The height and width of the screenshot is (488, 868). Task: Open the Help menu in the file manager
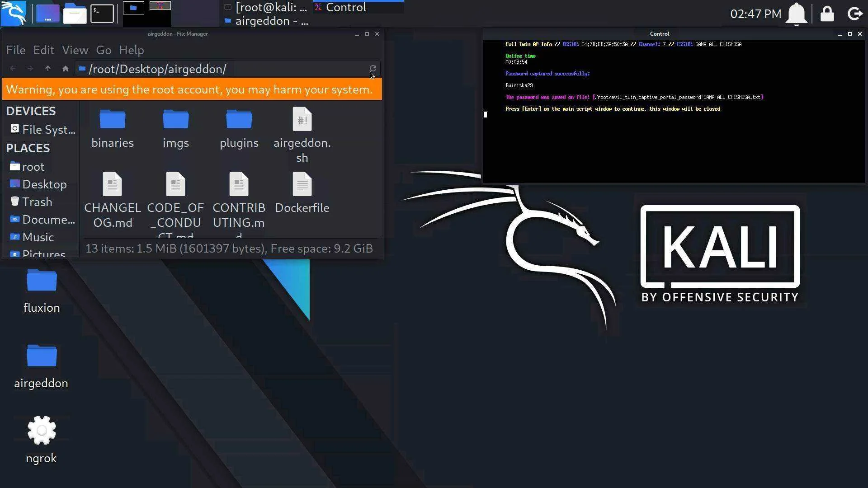[132, 50]
